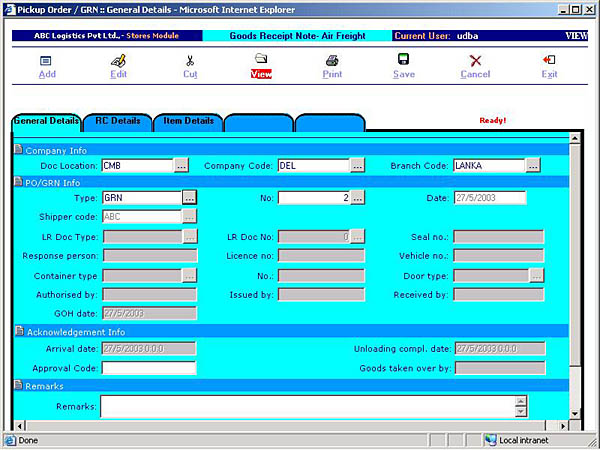Image resolution: width=600 pixels, height=450 pixels.
Task: Click the Add toolbar icon
Action: coord(46,61)
